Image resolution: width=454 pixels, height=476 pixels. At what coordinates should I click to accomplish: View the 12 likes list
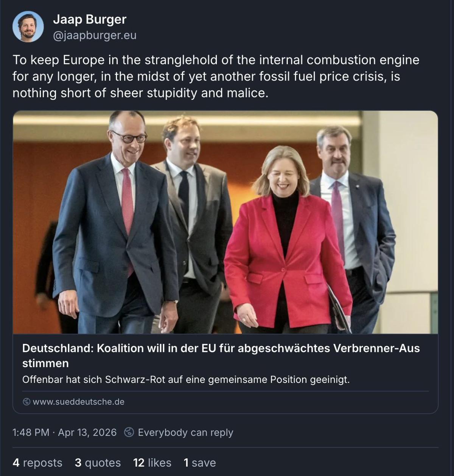coord(152,463)
